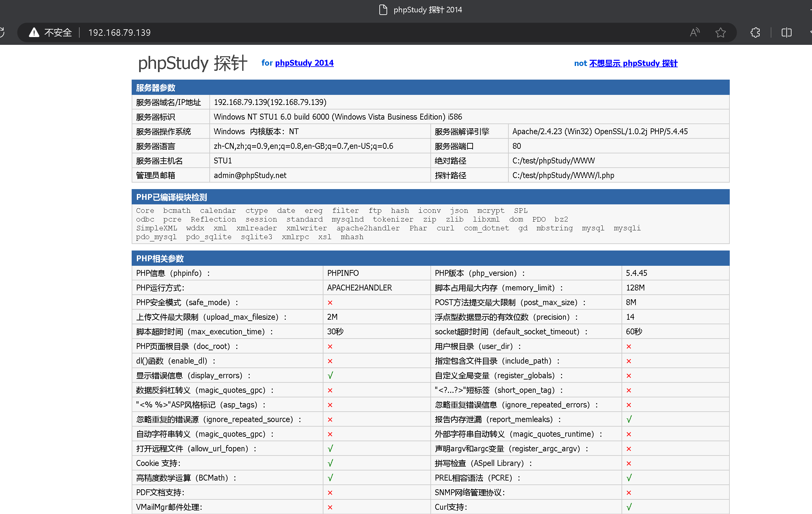Add page to favorites star icon

721,32
